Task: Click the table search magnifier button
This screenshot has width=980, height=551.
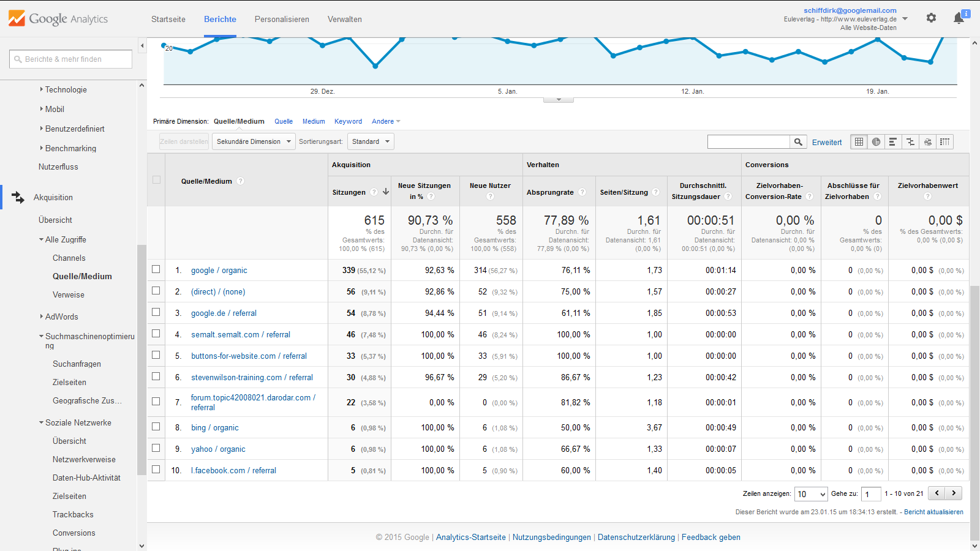Action: coord(798,142)
